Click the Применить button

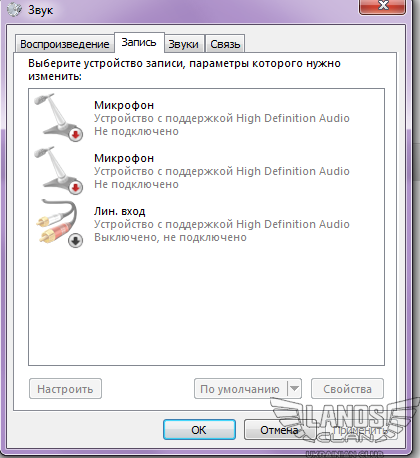(360, 430)
